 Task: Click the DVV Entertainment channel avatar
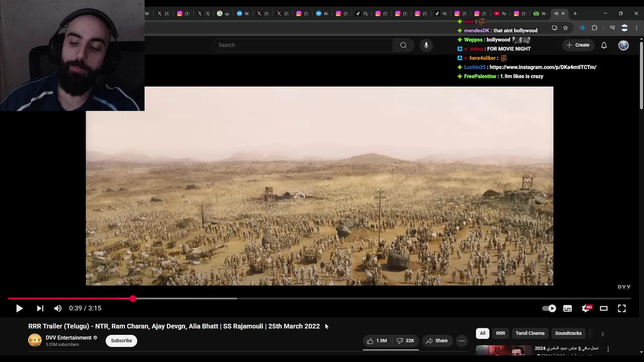tap(35, 340)
